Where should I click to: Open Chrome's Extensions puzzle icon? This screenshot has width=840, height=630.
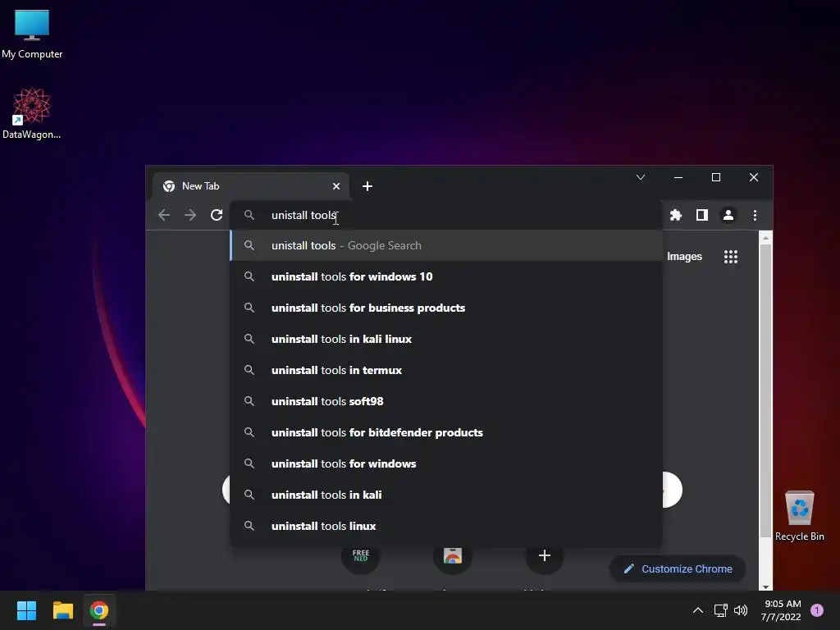676,216
